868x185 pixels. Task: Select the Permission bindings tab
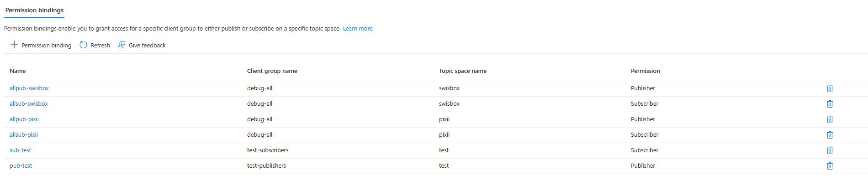pos(34,10)
